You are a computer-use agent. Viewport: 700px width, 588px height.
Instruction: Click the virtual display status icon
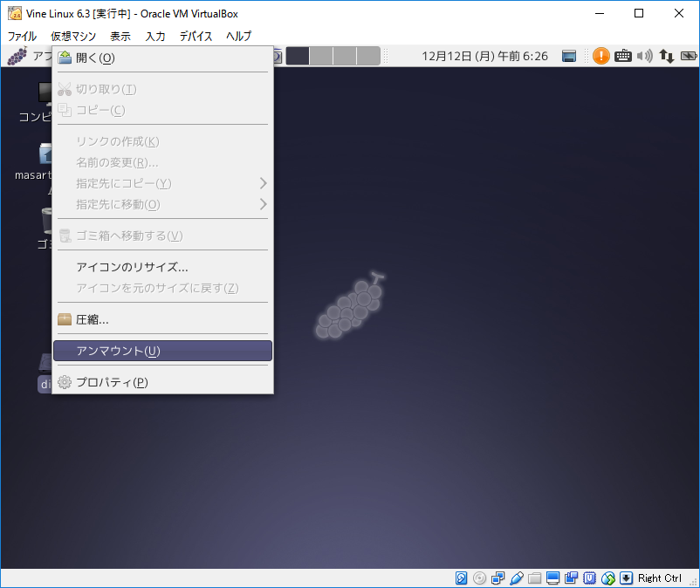553,578
